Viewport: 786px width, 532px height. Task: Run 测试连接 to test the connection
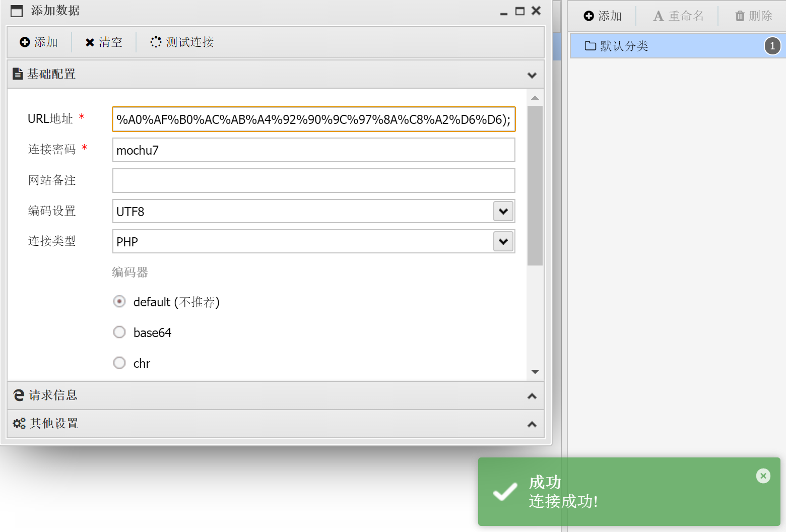click(182, 42)
